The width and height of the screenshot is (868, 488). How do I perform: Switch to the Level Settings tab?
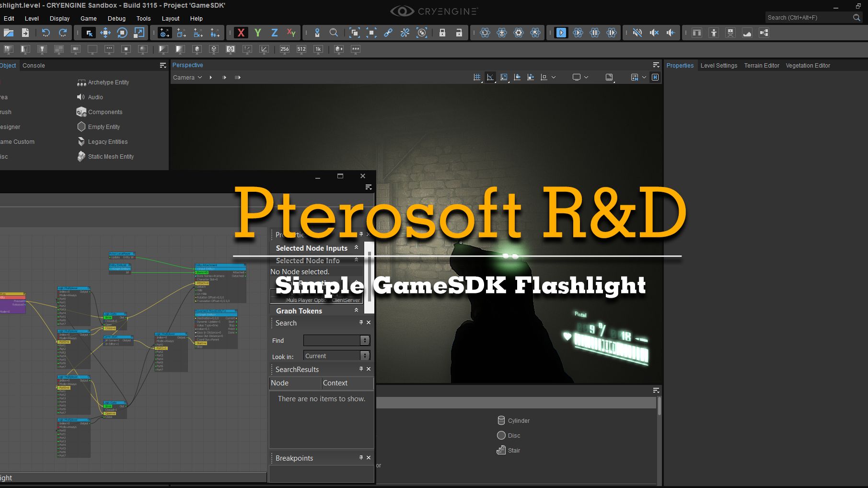(718, 65)
